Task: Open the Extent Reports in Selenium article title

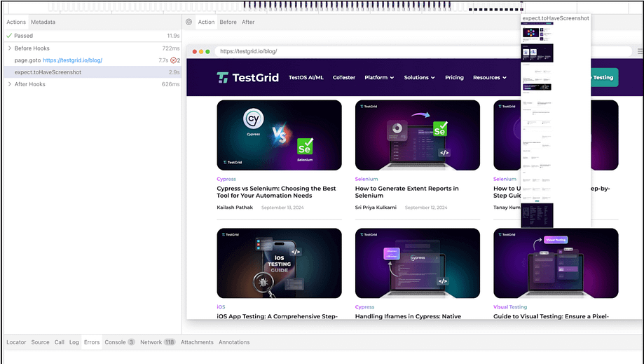Action: click(406, 192)
